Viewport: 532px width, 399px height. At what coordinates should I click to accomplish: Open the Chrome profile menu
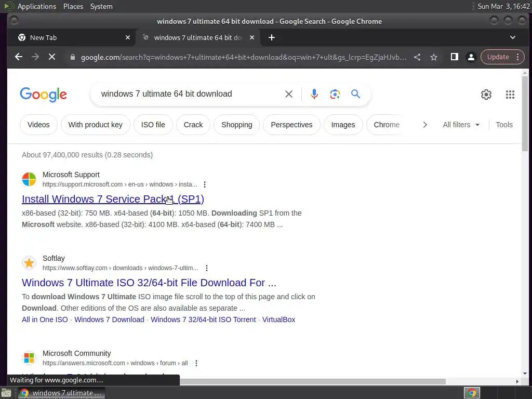[x=471, y=57]
